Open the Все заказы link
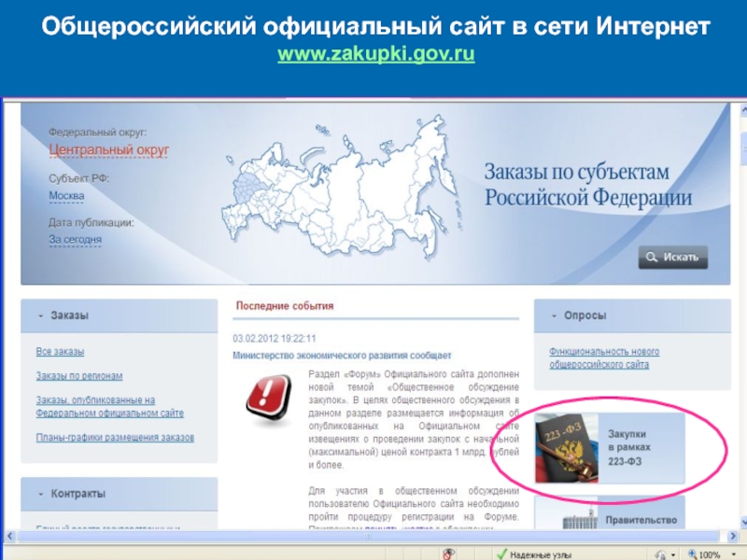 [x=60, y=352]
